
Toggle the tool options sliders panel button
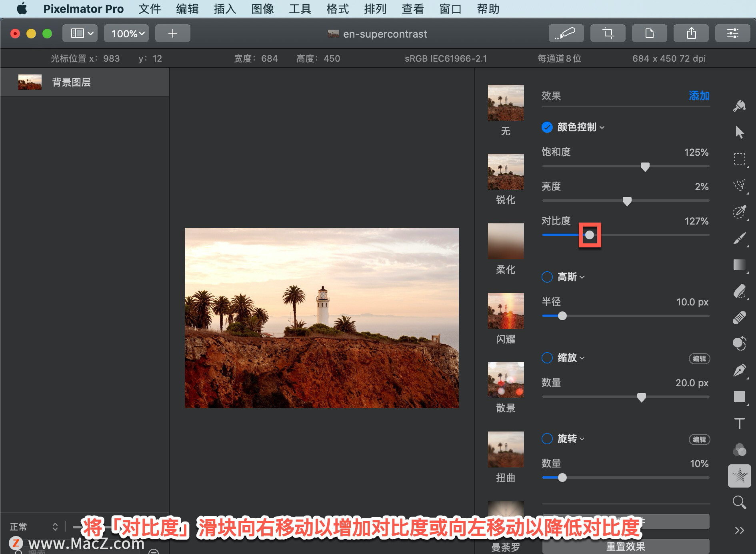(x=732, y=33)
